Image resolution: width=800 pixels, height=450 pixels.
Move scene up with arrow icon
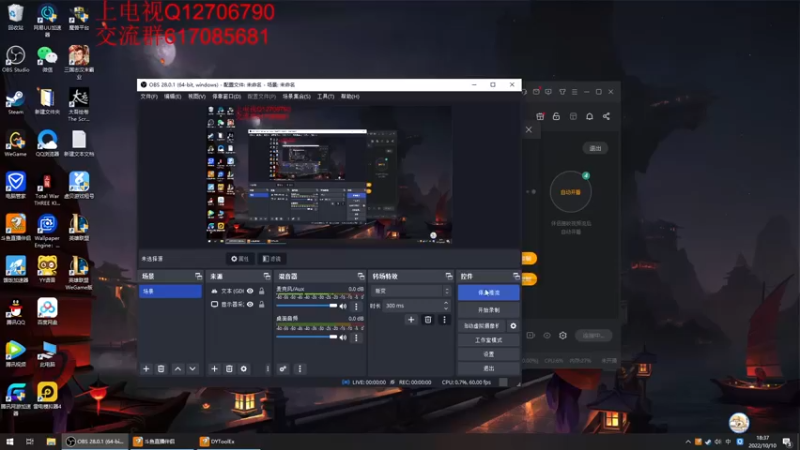pyautogui.click(x=178, y=368)
